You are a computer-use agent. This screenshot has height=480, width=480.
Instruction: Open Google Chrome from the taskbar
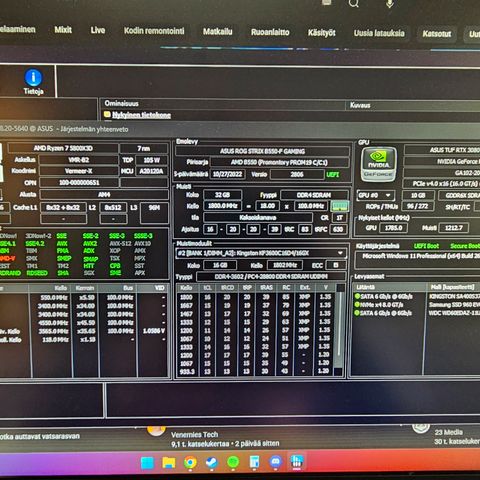(x=190, y=462)
